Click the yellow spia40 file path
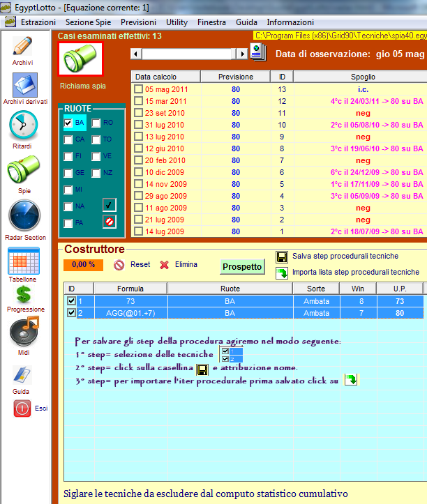The height and width of the screenshot is (504, 427). [340, 36]
